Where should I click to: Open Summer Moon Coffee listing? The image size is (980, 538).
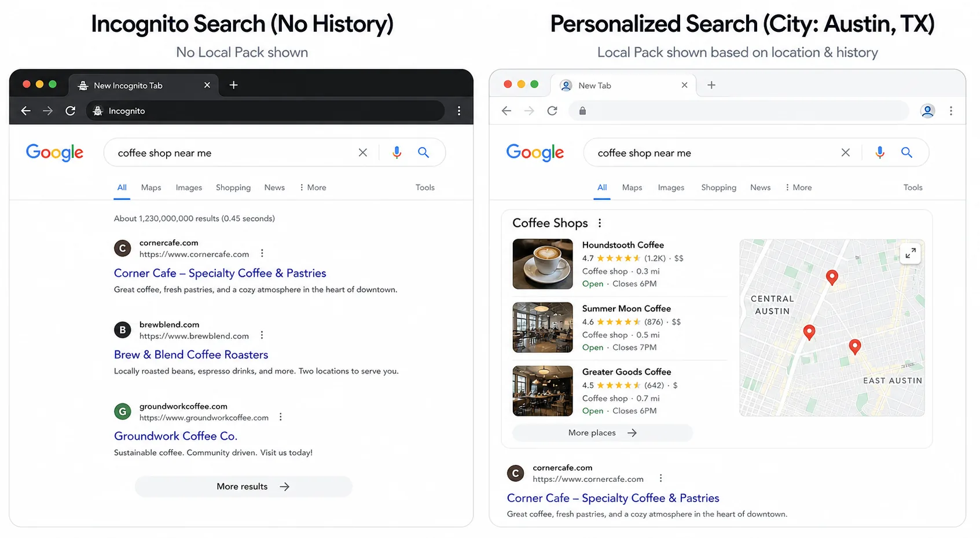(626, 309)
